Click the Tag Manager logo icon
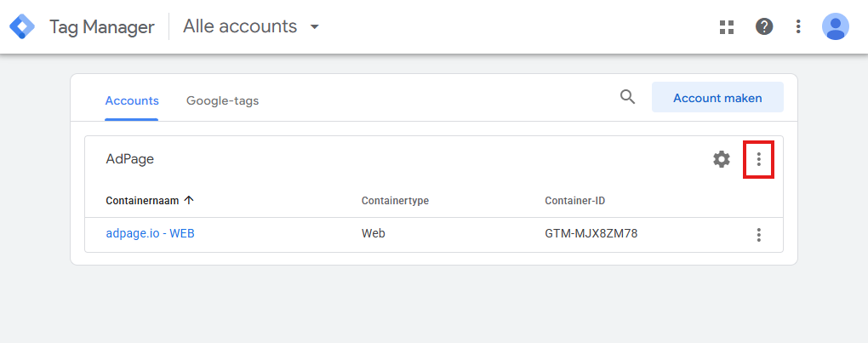 (22, 26)
